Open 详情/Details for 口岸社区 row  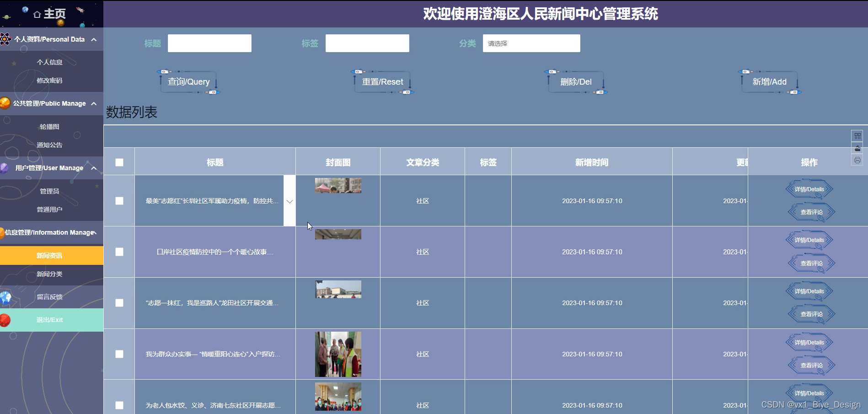(809, 240)
